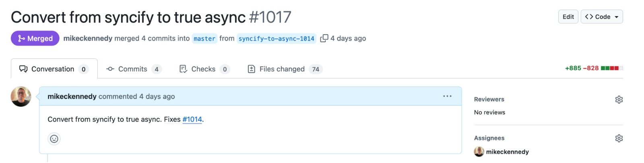Click the assignee avatar for mikeckennedy
Viewport: 644px width, 163px height.
pyautogui.click(x=479, y=152)
